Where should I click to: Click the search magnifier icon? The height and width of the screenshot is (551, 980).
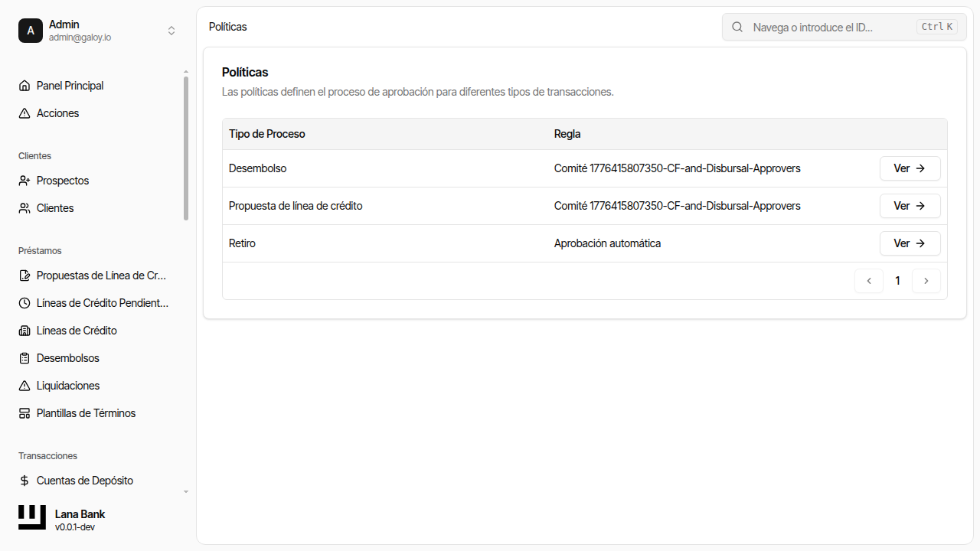737,27
